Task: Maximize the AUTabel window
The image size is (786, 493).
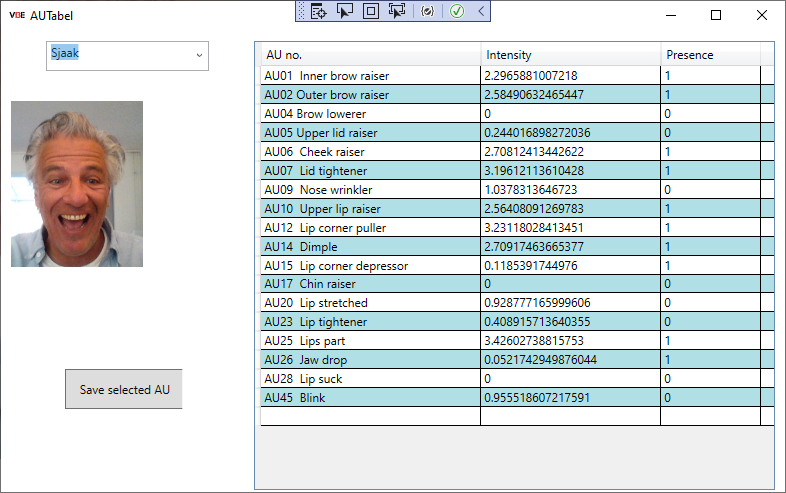Action: point(716,15)
